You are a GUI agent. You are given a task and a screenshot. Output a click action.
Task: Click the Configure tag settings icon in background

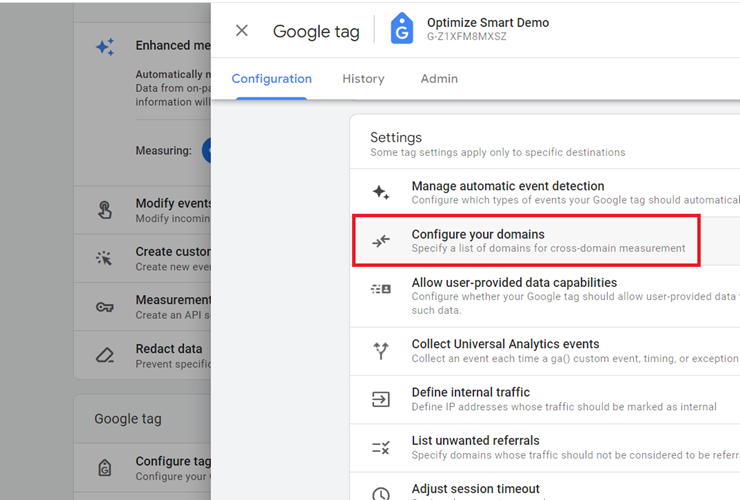click(x=105, y=468)
